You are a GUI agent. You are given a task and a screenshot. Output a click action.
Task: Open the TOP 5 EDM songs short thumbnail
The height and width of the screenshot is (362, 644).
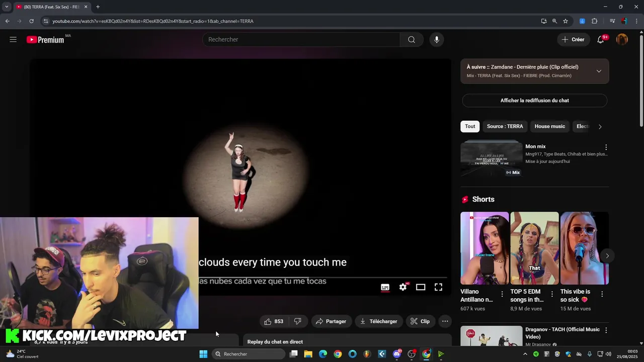[534, 248]
